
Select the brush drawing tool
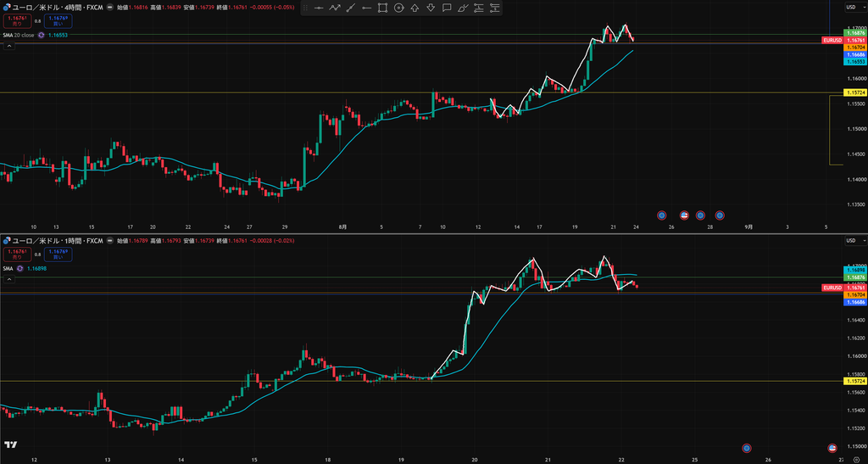(463, 8)
